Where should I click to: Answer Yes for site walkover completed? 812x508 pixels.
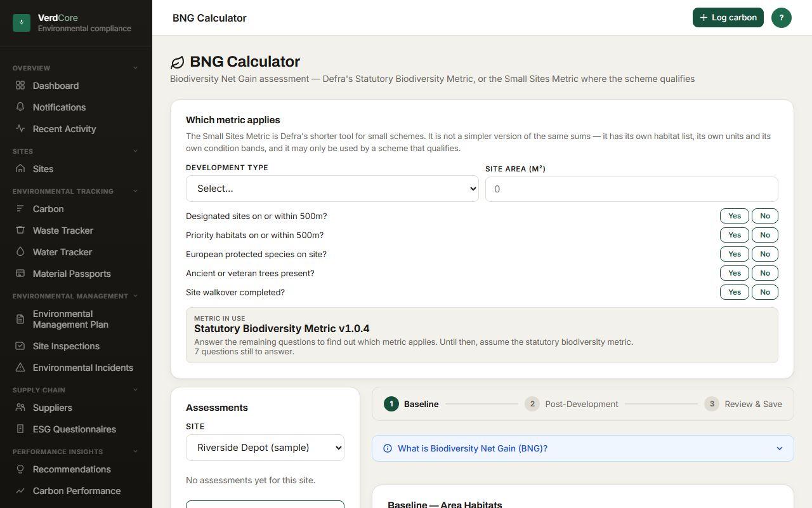click(x=735, y=292)
